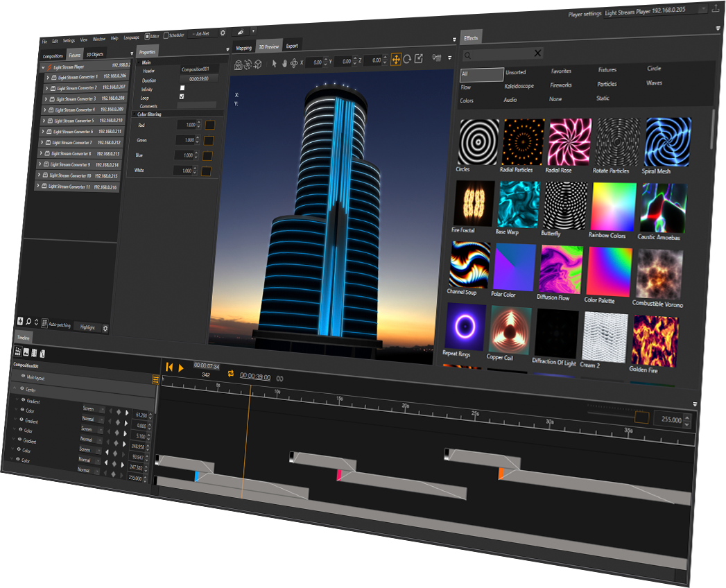Open the Settings menu
726x588 pixels.
tap(69, 41)
